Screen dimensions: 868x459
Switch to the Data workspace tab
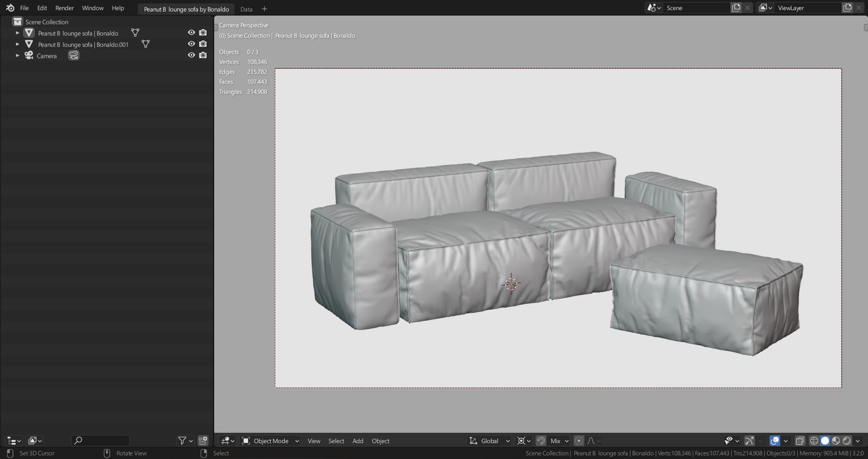246,9
